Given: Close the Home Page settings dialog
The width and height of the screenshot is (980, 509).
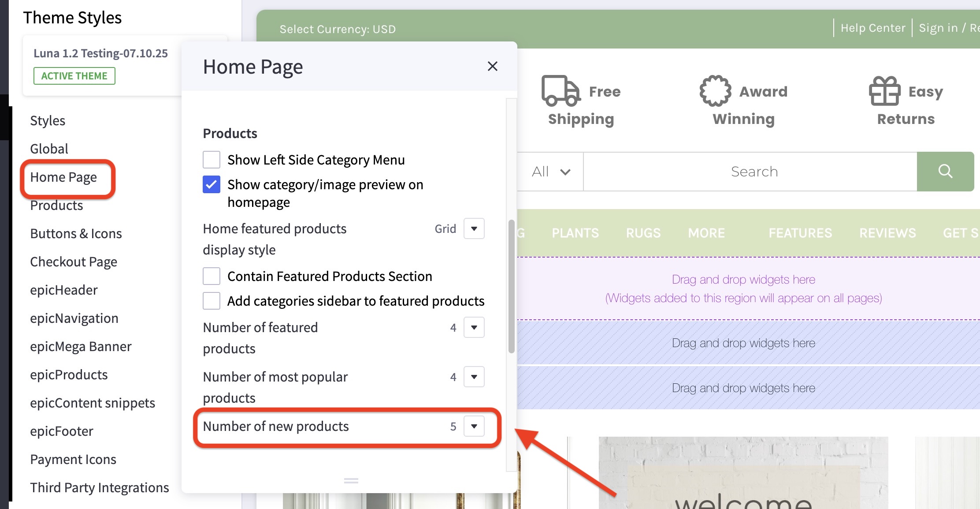Looking at the screenshot, I should (x=492, y=66).
